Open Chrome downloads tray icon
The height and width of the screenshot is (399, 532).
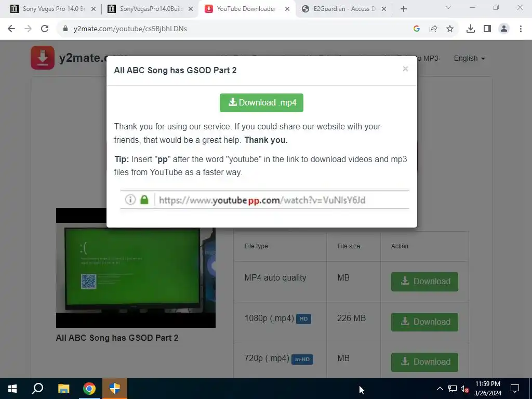(x=471, y=29)
